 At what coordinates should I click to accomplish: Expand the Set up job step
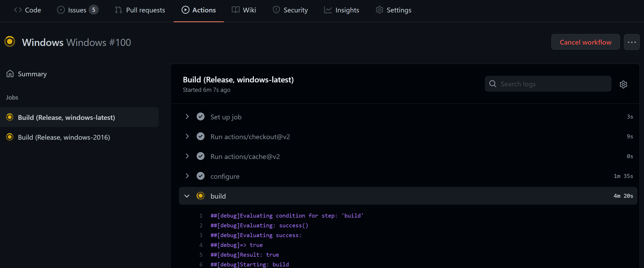coord(187,117)
